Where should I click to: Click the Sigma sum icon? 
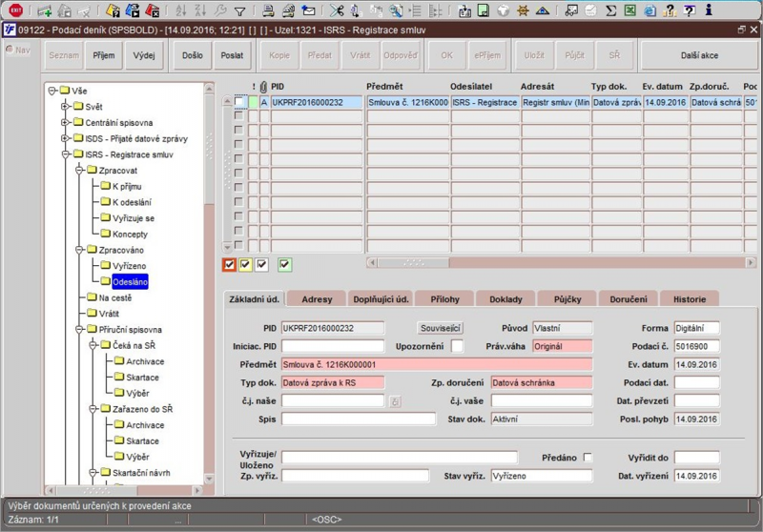tap(609, 11)
